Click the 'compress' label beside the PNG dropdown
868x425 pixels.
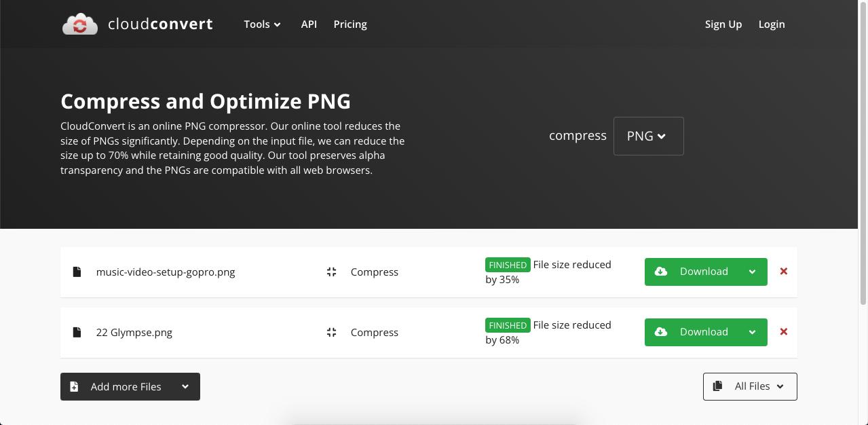tap(578, 135)
